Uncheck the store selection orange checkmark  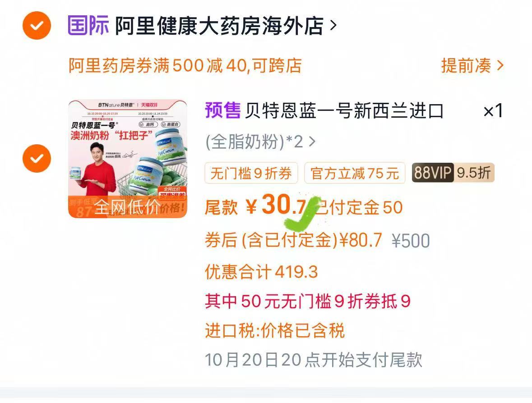coord(37,25)
